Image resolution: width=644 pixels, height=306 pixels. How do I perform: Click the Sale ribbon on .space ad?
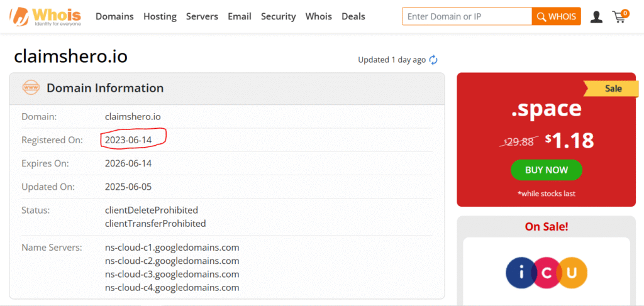point(612,89)
